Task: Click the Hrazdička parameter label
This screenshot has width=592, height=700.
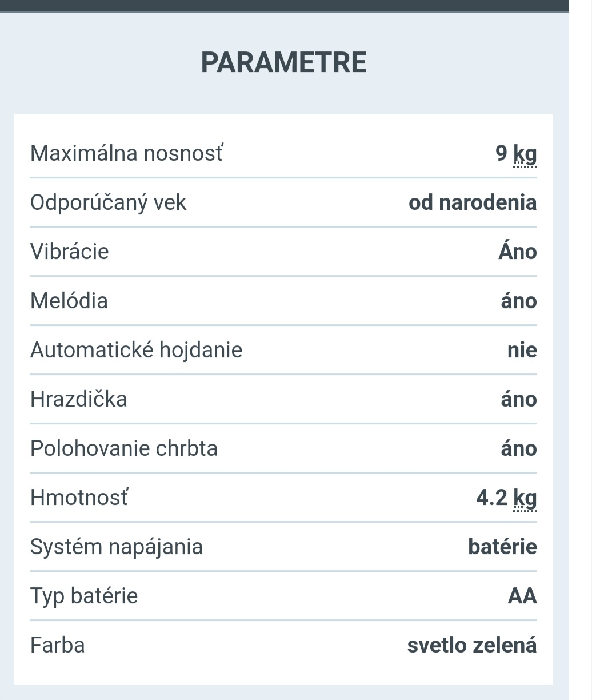Action: pyautogui.click(x=78, y=399)
